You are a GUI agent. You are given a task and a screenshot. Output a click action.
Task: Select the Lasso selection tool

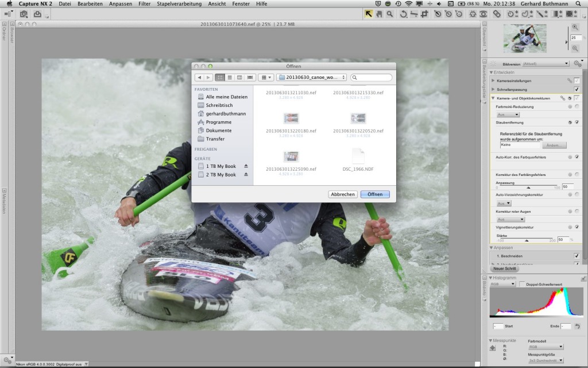tap(527, 14)
